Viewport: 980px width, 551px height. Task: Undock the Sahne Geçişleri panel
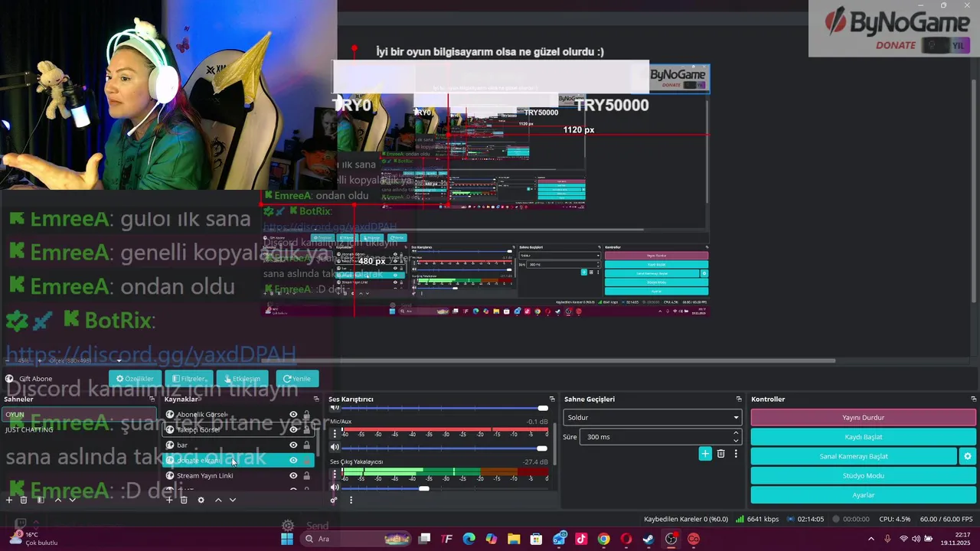(x=739, y=399)
